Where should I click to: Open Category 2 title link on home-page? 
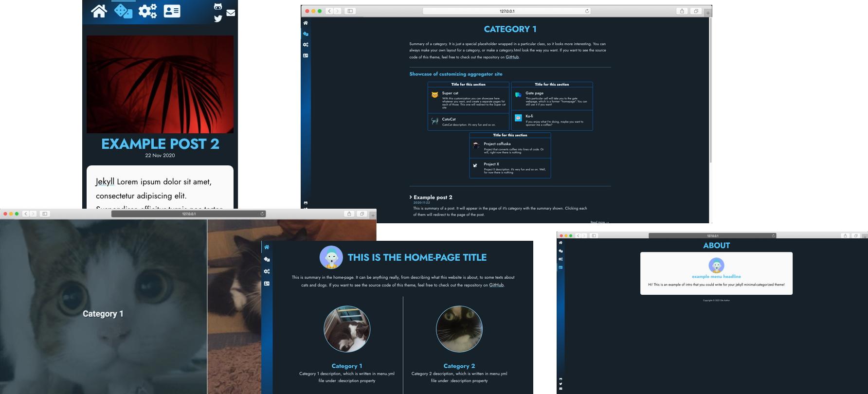[459, 366]
